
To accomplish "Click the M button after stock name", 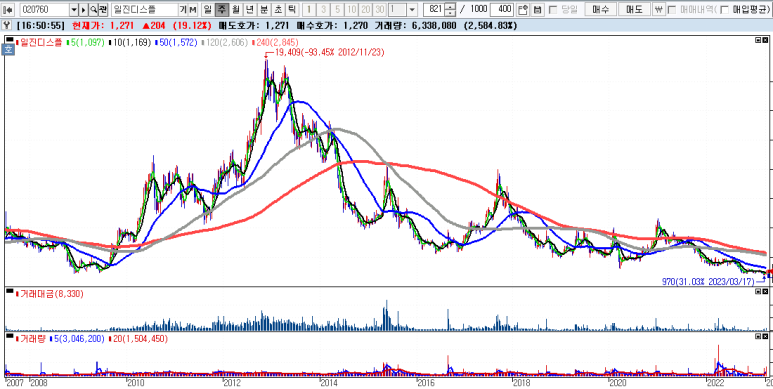I will click(193, 9).
